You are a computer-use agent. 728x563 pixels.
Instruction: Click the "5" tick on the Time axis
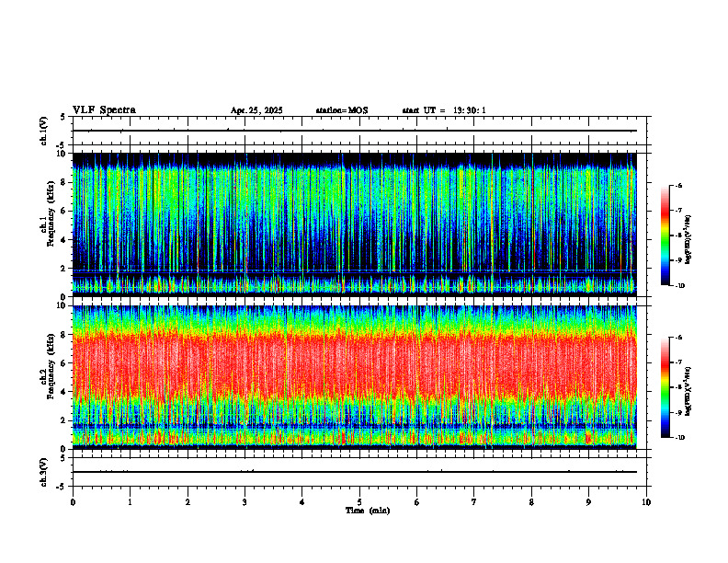click(x=359, y=502)
